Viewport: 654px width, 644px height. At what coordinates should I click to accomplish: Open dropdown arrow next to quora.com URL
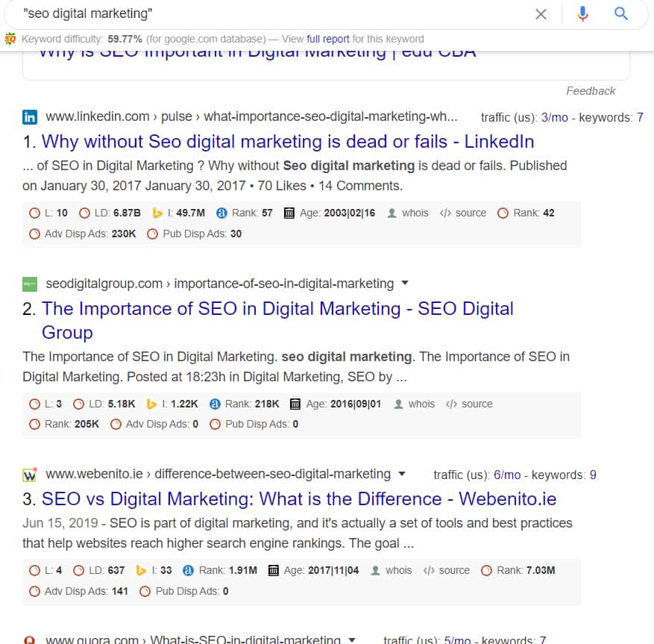(x=351, y=639)
